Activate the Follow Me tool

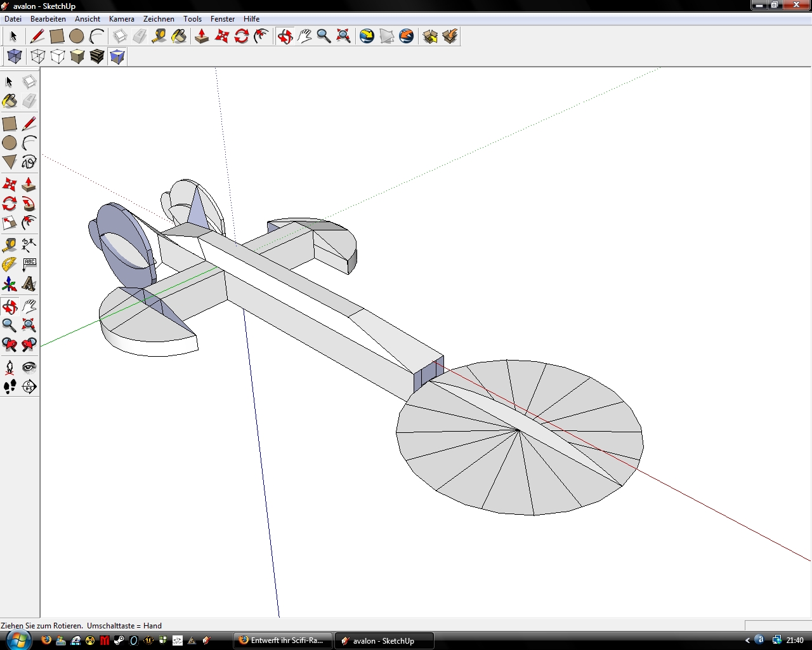pos(29,204)
